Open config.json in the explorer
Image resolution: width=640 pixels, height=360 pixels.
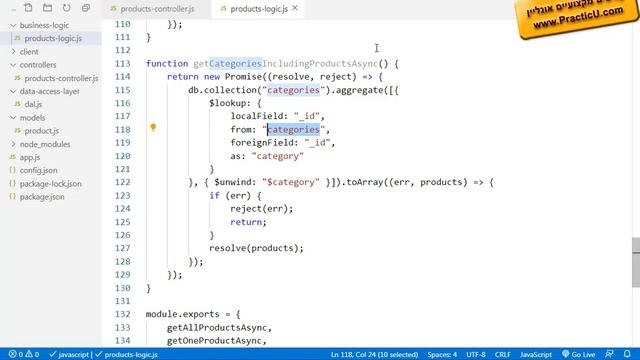(x=38, y=171)
